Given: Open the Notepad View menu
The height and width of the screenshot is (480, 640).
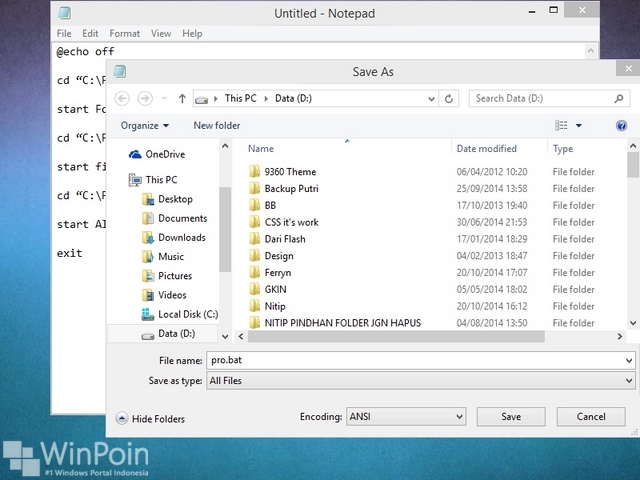Looking at the screenshot, I should (x=161, y=33).
